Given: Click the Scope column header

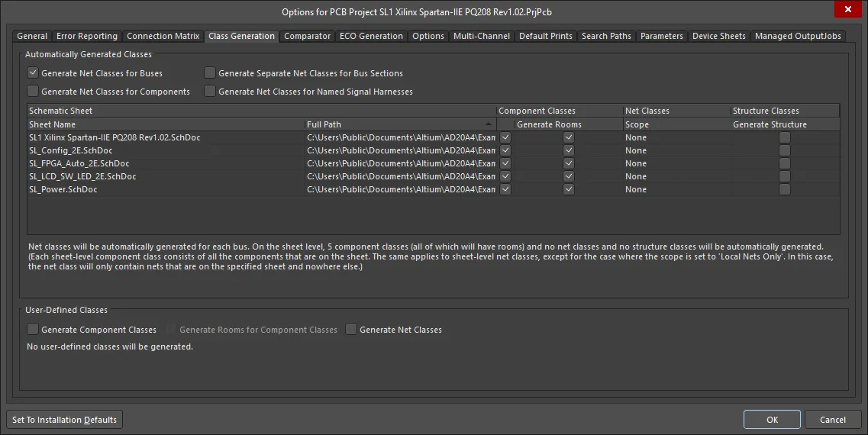Looking at the screenshot, I should (676, 124).
